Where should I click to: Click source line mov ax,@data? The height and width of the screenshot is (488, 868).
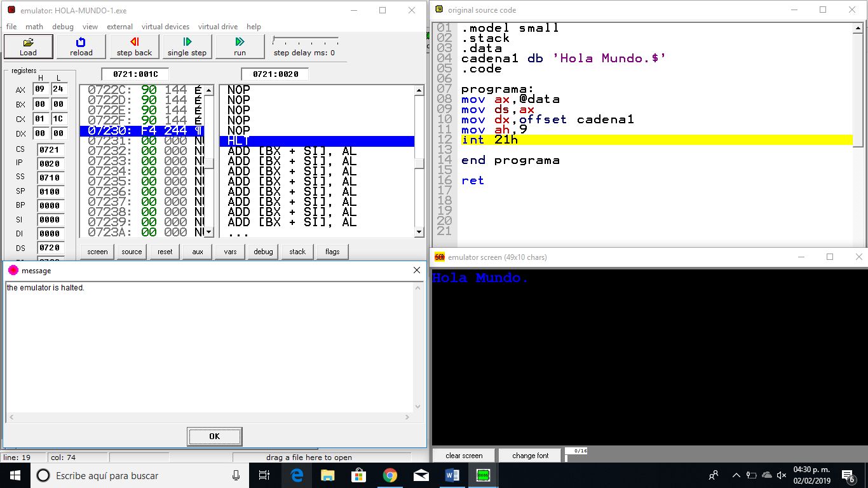[510, 99]
